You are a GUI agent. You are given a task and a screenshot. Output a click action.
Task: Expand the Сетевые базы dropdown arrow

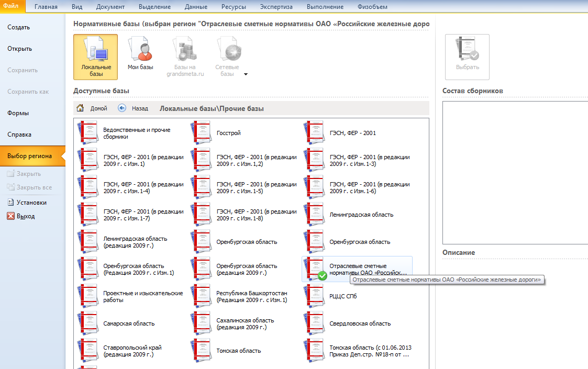[246, 74]
